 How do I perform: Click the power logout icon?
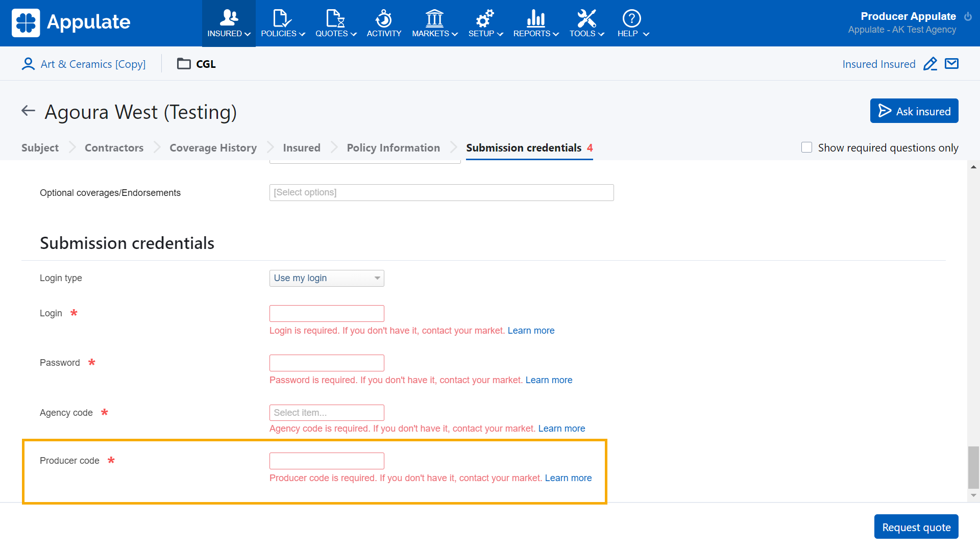968,16
